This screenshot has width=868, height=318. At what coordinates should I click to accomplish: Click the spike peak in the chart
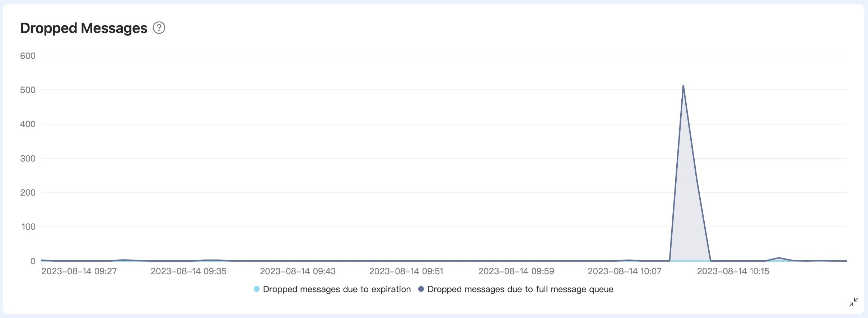683,85
